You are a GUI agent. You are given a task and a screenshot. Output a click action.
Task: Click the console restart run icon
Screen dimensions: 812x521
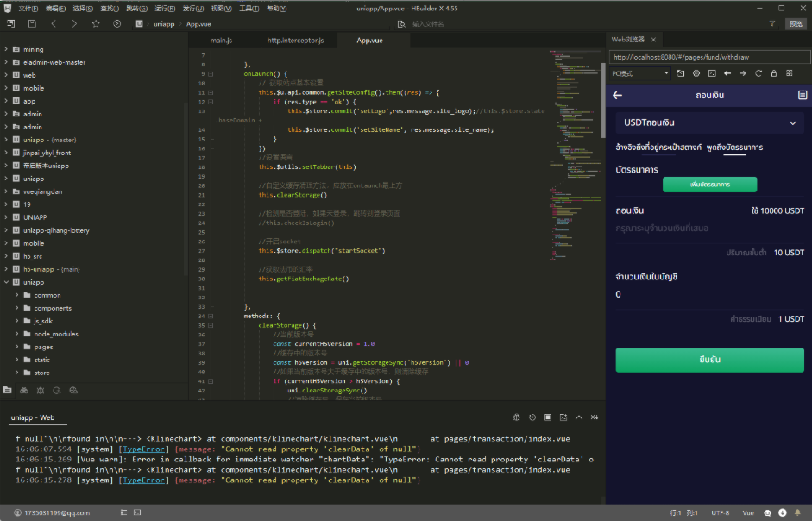point(532,417)
